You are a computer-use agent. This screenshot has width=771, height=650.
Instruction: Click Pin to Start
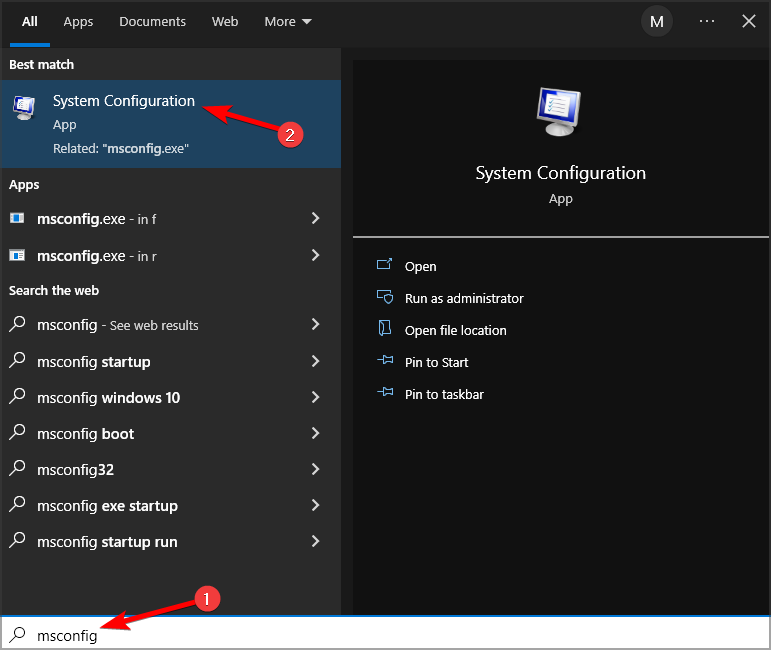click(x=436, y=362)
